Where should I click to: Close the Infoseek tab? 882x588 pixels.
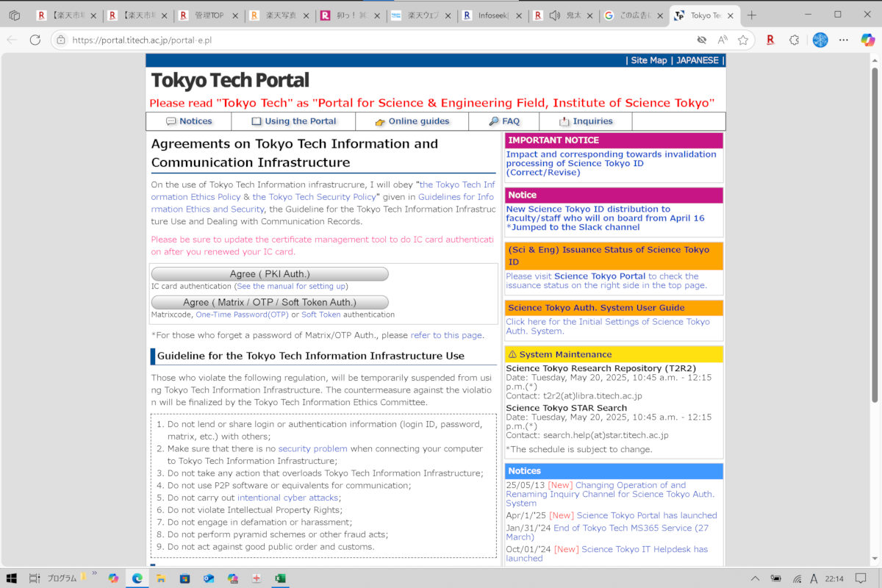click(520, 15)
